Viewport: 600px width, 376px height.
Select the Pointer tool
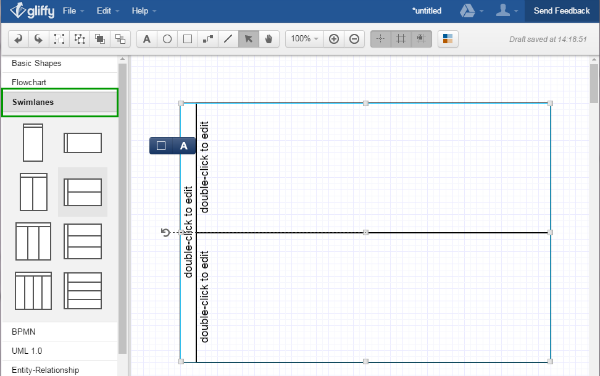click(x=248, y=39)
